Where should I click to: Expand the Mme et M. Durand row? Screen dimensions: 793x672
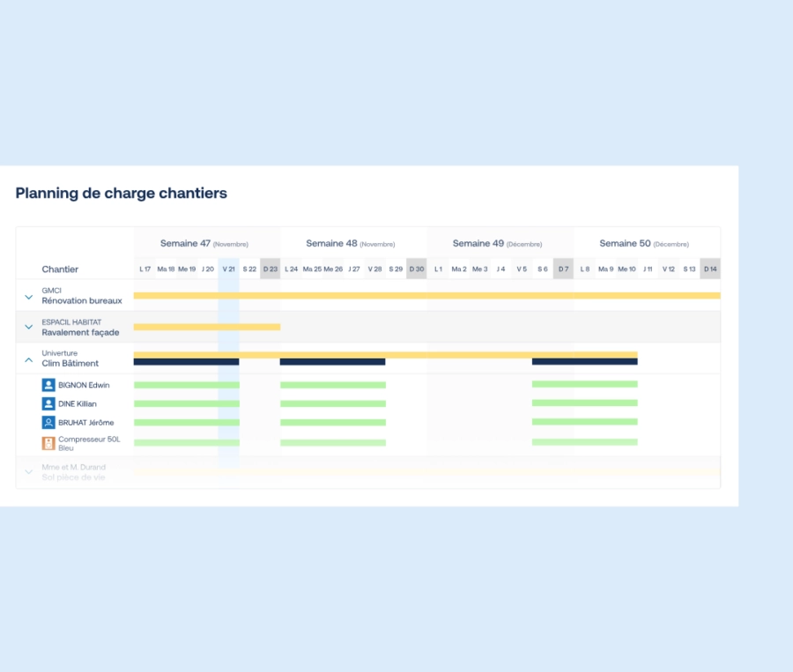[x=26, y=472]
